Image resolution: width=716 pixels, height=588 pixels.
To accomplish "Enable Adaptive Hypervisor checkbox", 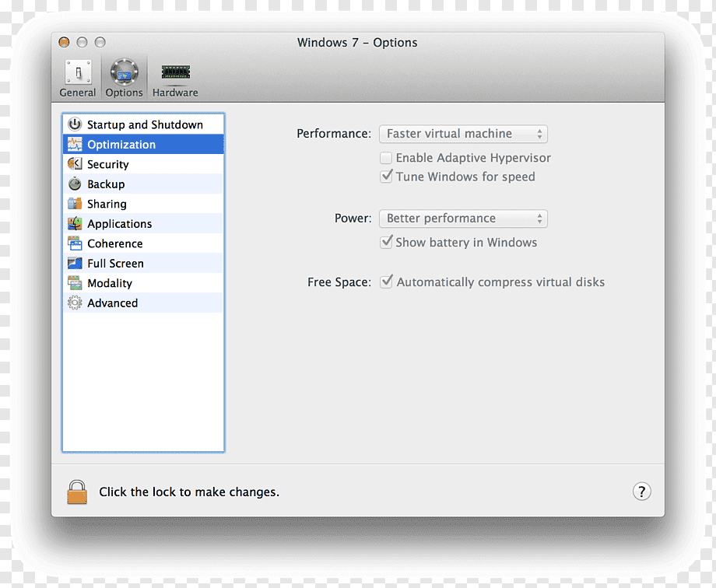I will tap(386, 158).
